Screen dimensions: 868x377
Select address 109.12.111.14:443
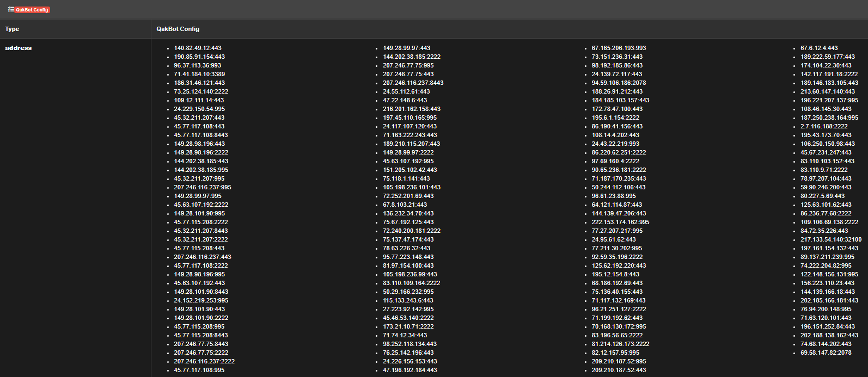click(x=199, y=100)
